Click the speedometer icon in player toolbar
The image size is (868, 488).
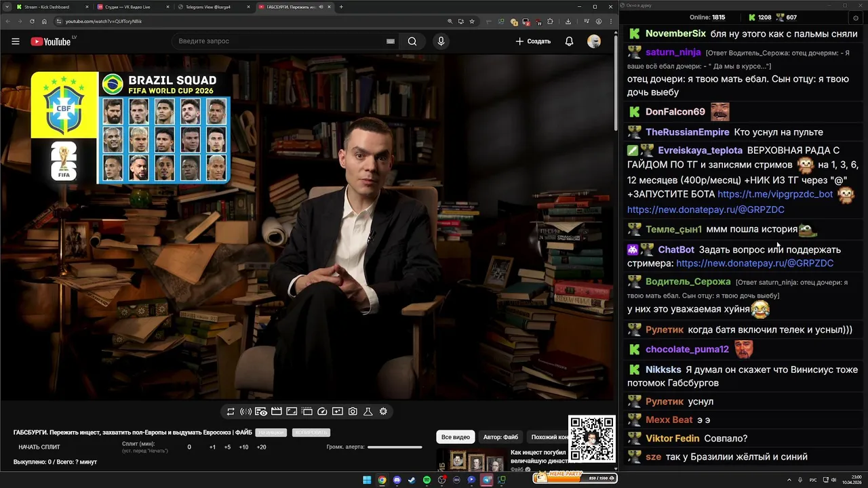(x=322, y=411)
